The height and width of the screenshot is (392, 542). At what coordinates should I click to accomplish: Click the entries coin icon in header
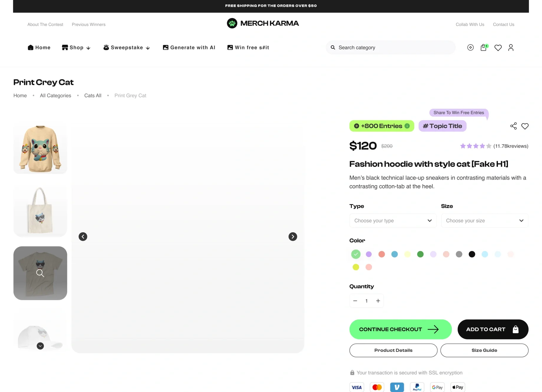(x=470, y=47)
